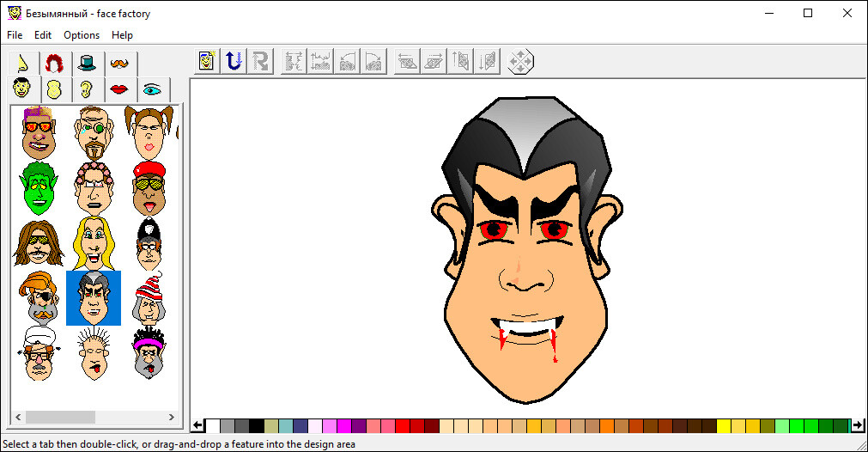Select the pigtails girl face thumbnail

coord(149,133)
